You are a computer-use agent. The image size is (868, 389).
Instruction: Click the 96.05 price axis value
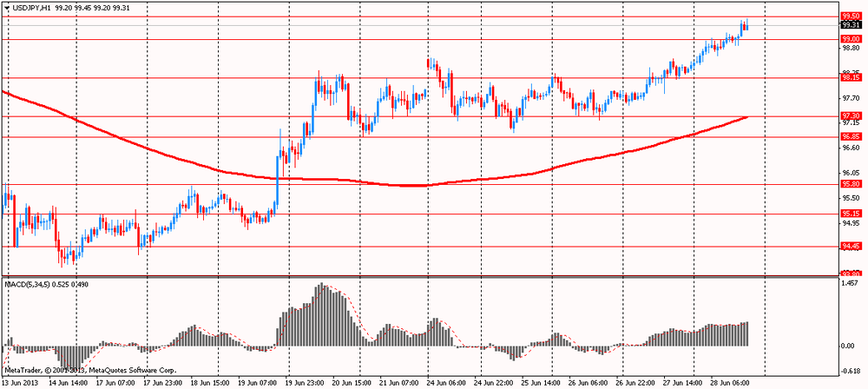tap(851, 173)
